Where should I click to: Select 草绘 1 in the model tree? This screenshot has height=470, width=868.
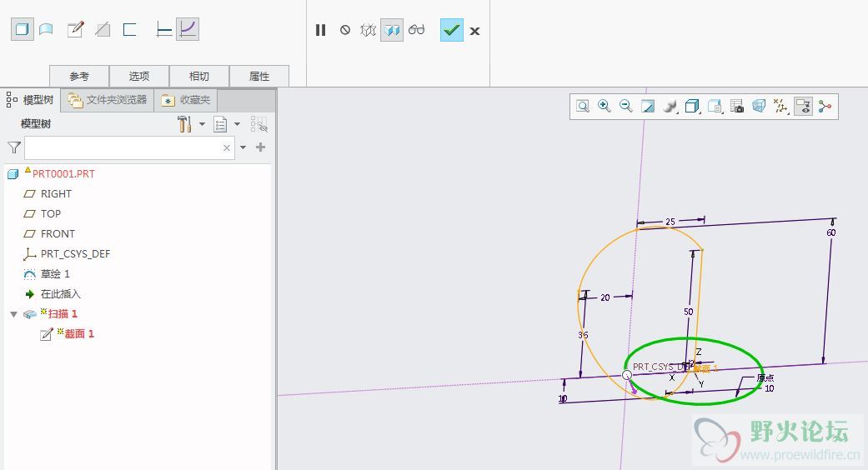tap(55, 273)
